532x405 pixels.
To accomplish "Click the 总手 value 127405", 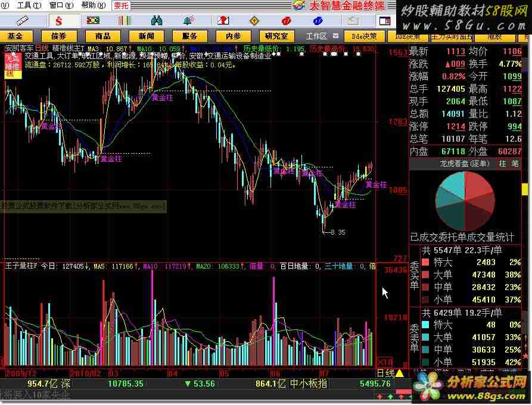I will [450, 89].
